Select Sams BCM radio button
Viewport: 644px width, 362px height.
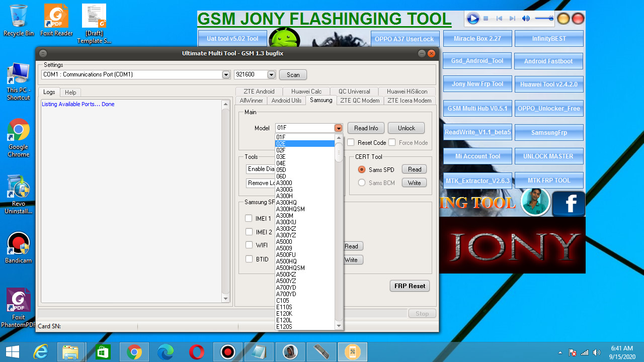pyautogui.click(x=361, y=183)
